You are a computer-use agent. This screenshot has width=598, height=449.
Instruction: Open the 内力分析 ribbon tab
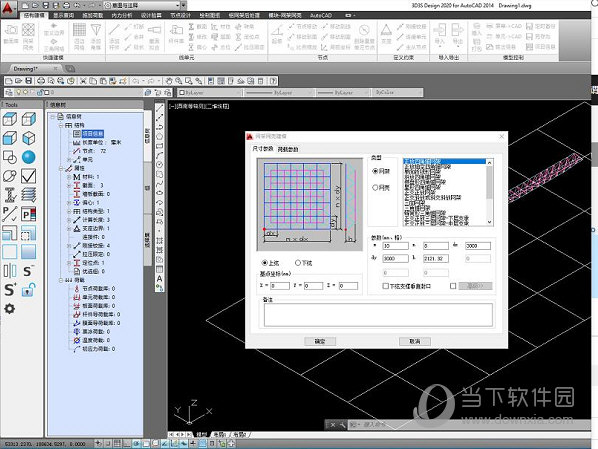click(x=122, y=15)
